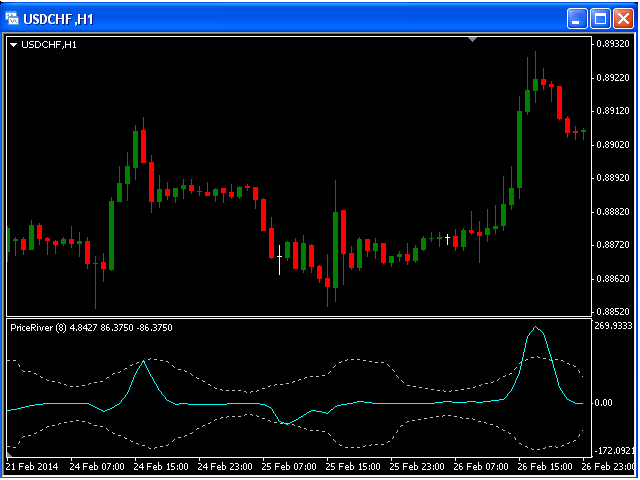Click the 21 Feb 2014 time label
Viewport: 640px width, 480px height.
click(32, 467)
